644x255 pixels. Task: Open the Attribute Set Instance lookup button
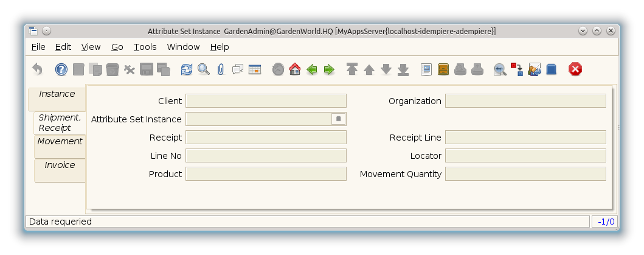coord(339,119)
